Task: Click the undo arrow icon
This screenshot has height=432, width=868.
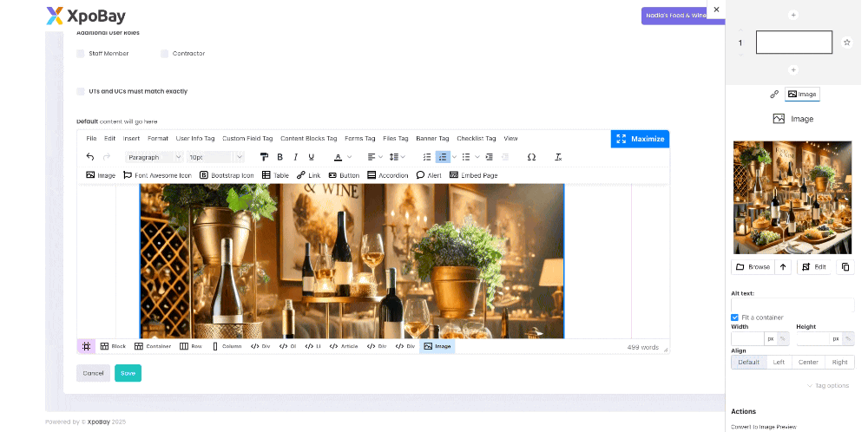Action: [90, 157]
